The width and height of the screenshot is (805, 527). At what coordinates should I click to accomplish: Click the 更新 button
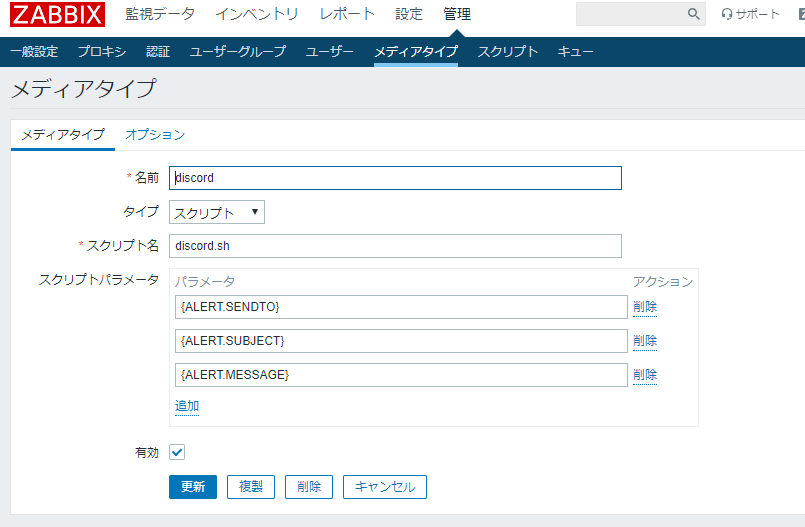193,487
